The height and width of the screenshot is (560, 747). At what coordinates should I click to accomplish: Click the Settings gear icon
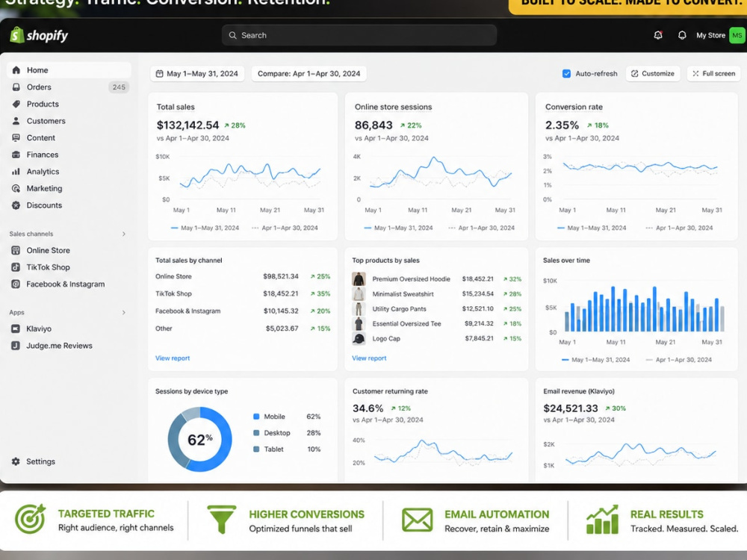(x=16, y=461)
